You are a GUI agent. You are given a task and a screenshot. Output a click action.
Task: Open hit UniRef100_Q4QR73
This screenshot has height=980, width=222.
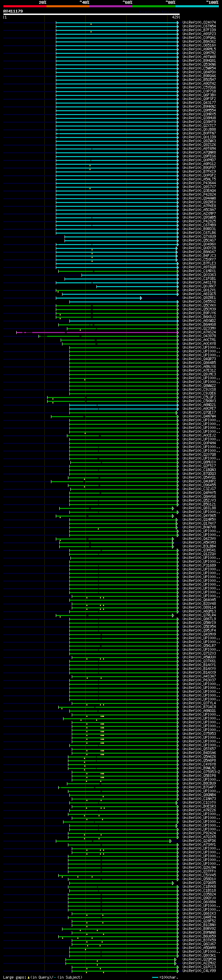point(199,359)
